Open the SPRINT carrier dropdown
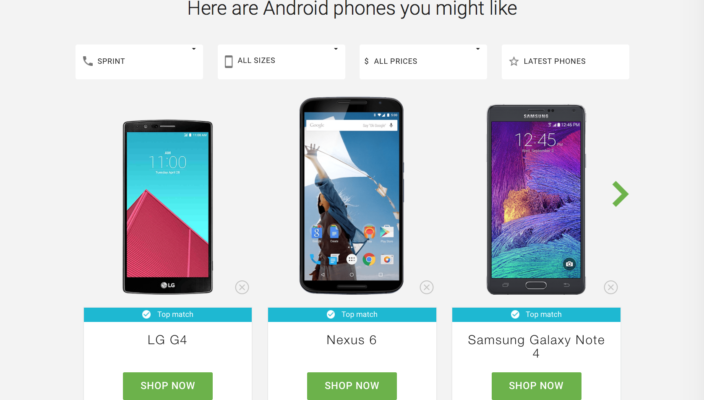 click(x=139, y=62)
